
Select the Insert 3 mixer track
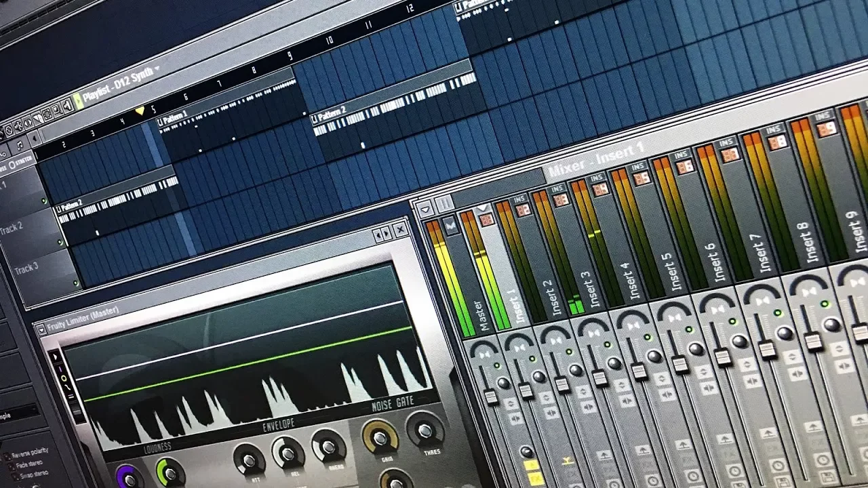click(x=590, y=290)
